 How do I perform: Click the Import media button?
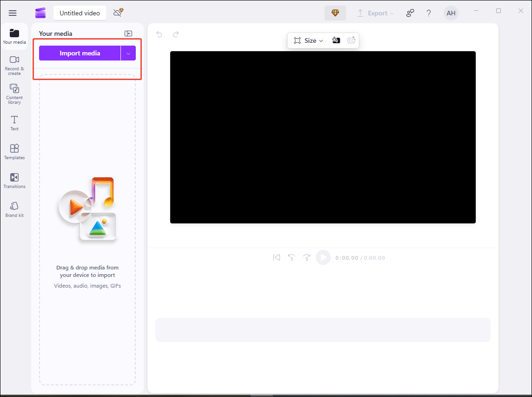80,53
